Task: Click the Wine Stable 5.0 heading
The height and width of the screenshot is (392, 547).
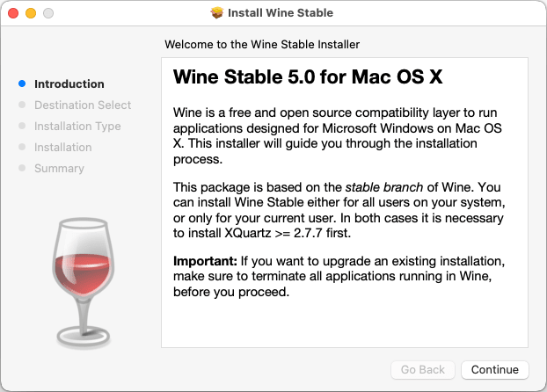Action: (x=308, y=76)
